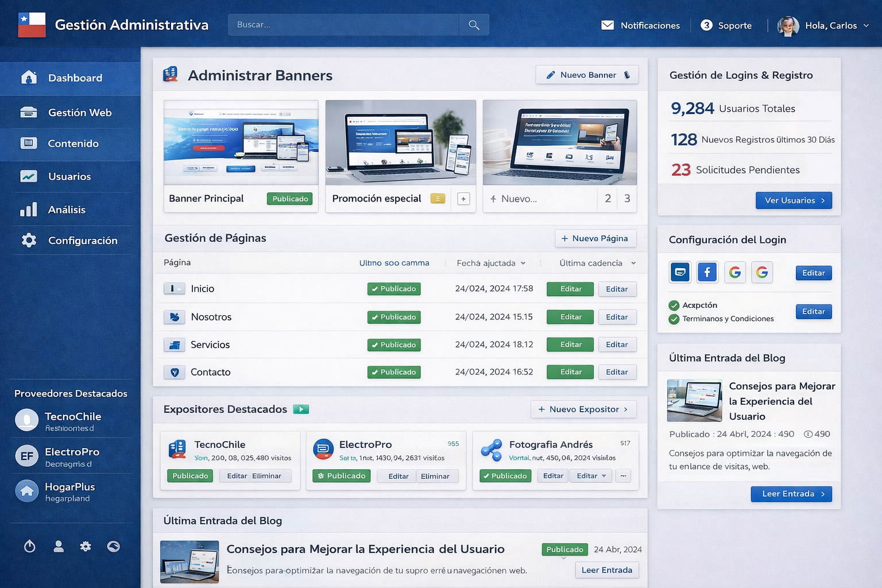Screen dimensions: 882x588
Task: Click the Chilean flag logo
Action: click(x=32, y=25)
